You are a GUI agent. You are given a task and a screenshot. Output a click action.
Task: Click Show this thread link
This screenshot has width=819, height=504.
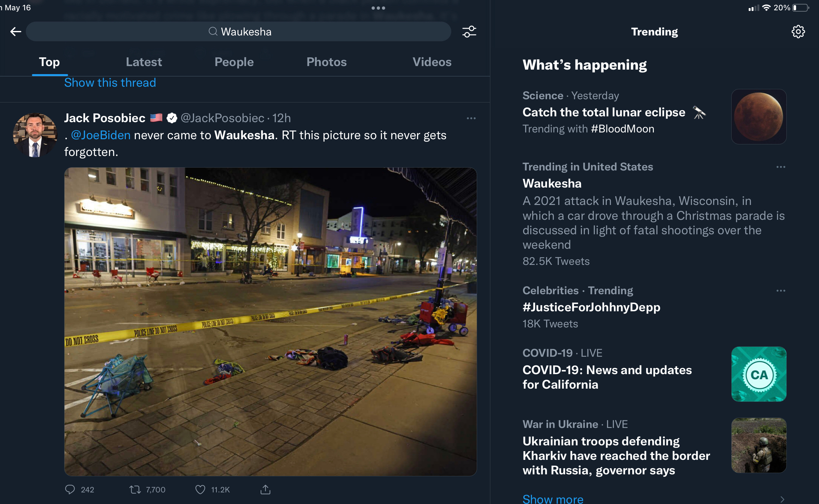(110, 83)
